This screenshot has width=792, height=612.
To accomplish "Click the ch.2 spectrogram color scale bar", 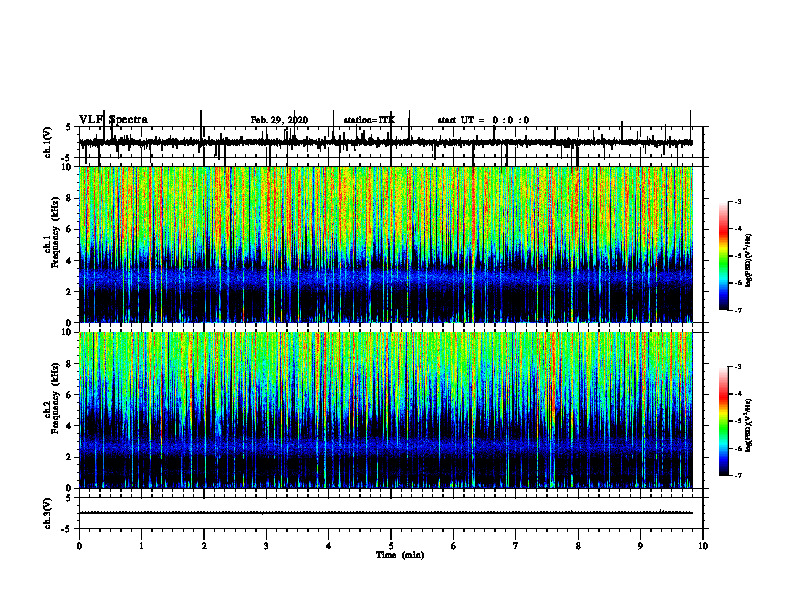I will pos(724,421).
